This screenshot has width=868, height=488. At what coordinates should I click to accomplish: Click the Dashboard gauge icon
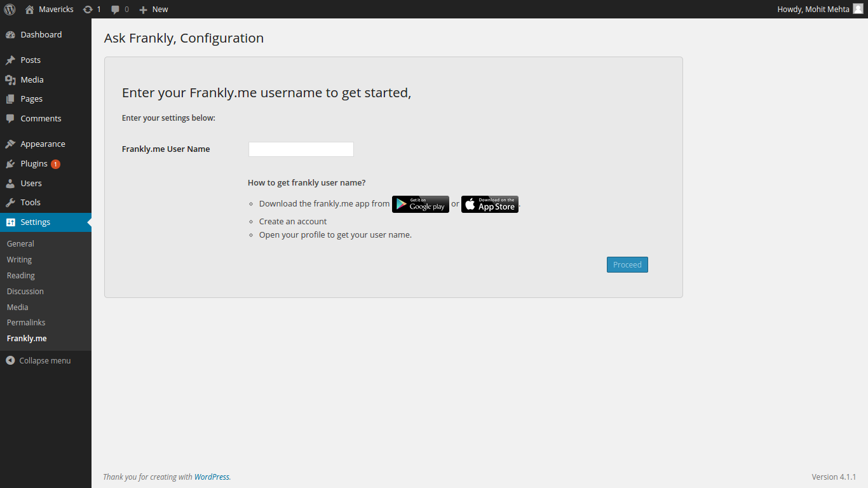(10, 35)
